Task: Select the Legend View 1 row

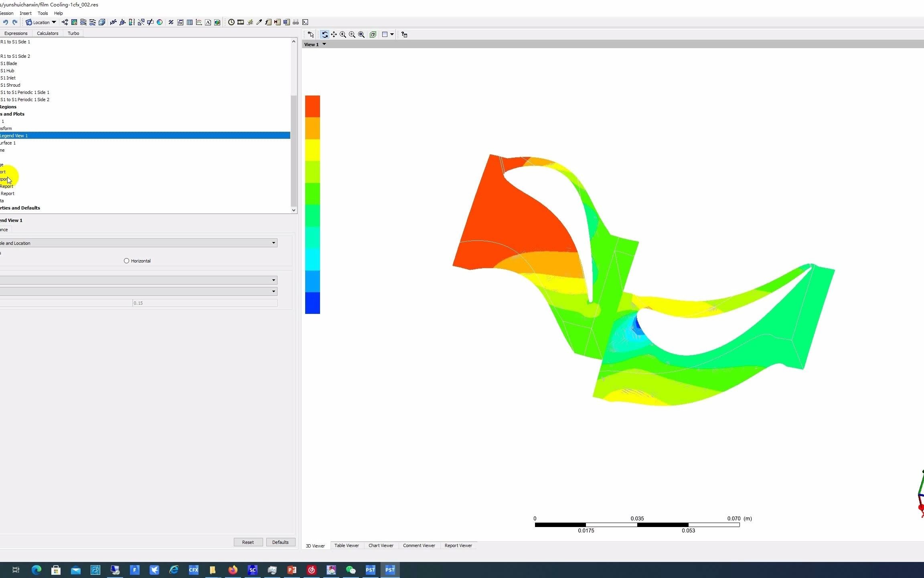Action: 145,136
